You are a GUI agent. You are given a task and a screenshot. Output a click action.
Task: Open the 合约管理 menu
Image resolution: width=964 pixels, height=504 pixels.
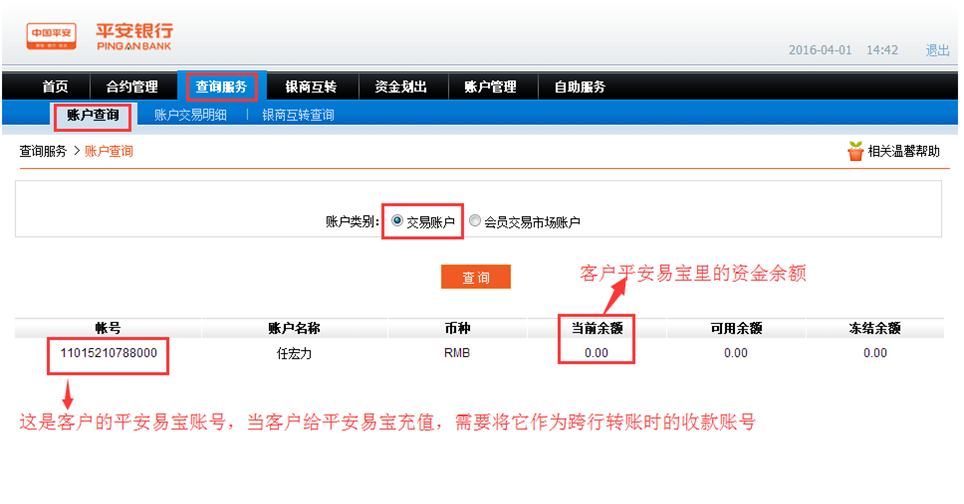(x=132, y=87)
